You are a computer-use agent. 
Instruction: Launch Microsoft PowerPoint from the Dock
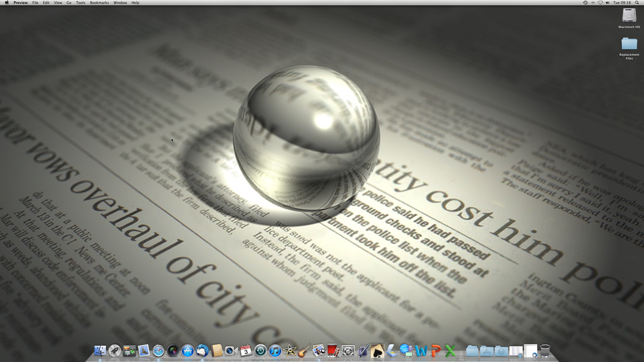tap(436, 351)
